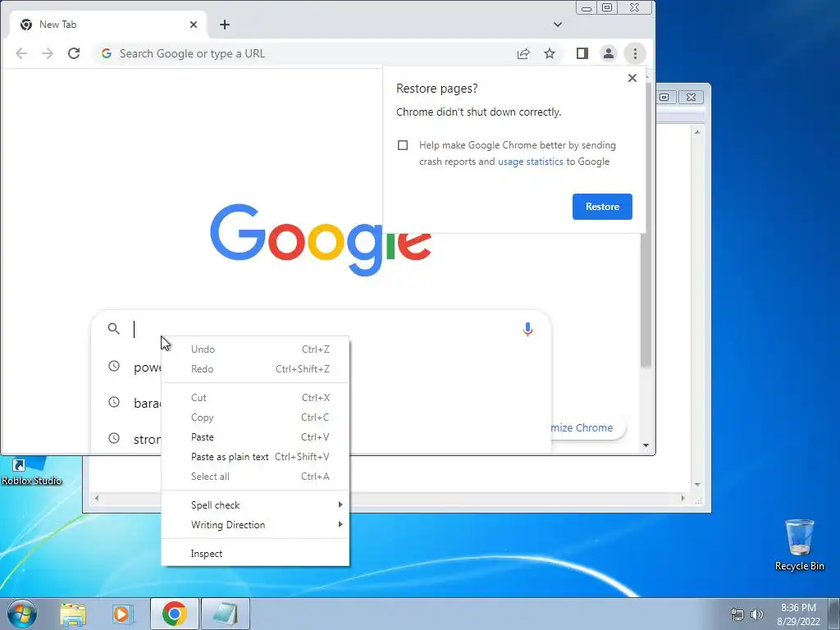Click scroll-up arrow in background window
This screenshot has width=840, height=630.
[x=697, y=132]
